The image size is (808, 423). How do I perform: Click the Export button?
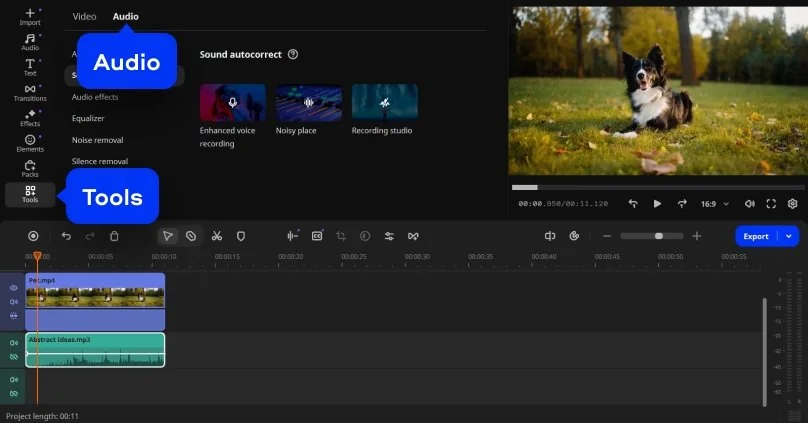click(x=756, y=236)
